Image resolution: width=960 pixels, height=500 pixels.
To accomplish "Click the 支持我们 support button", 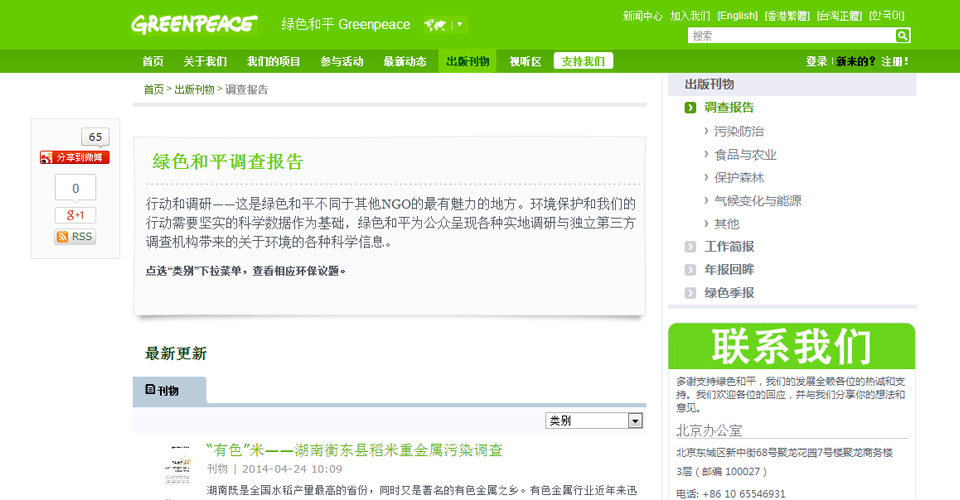I will [x=583, y=61].
